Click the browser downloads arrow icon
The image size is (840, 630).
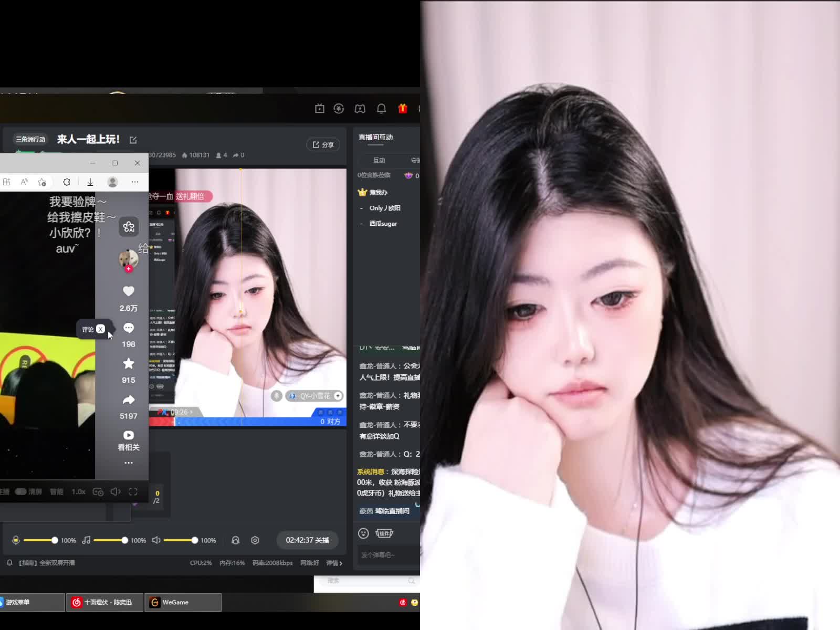[90, 182]
